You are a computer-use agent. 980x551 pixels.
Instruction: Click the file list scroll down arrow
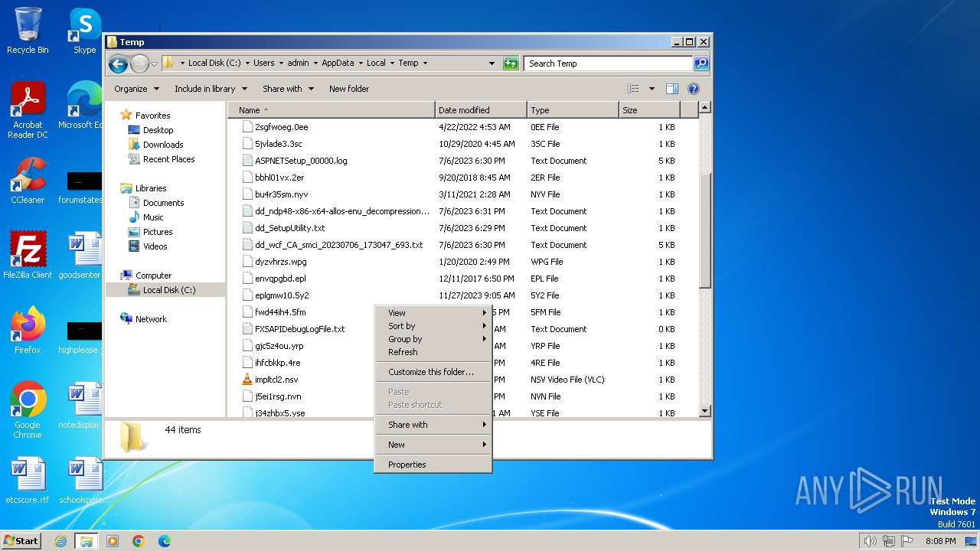[x=705, y=411]
